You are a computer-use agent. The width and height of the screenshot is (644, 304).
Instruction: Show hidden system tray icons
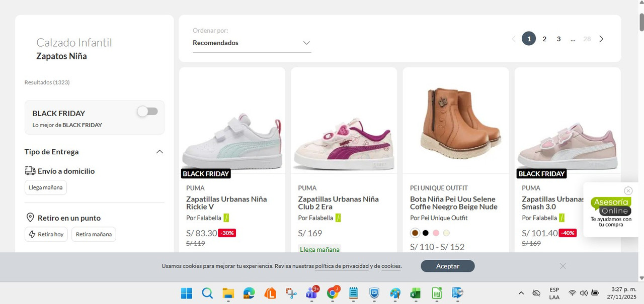tap(521, 293)
